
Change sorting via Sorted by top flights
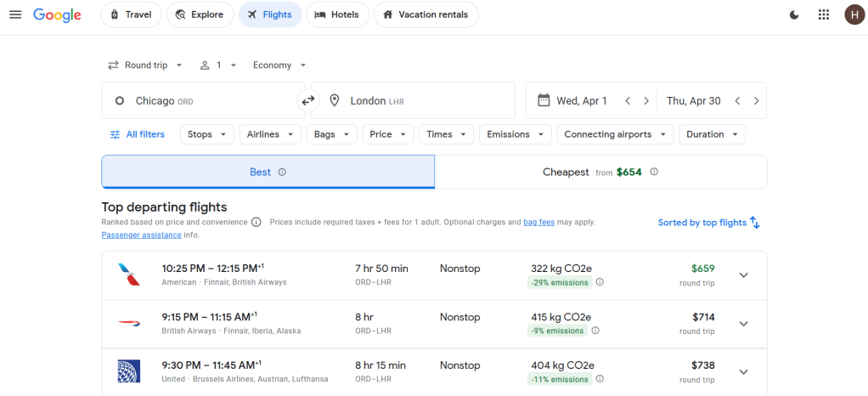[x=708, y=223]
